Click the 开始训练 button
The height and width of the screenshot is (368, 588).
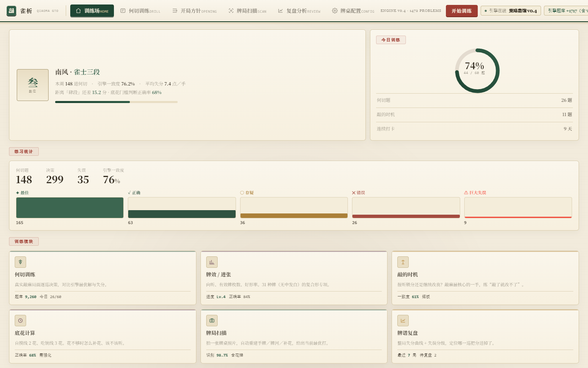(461, 11)
